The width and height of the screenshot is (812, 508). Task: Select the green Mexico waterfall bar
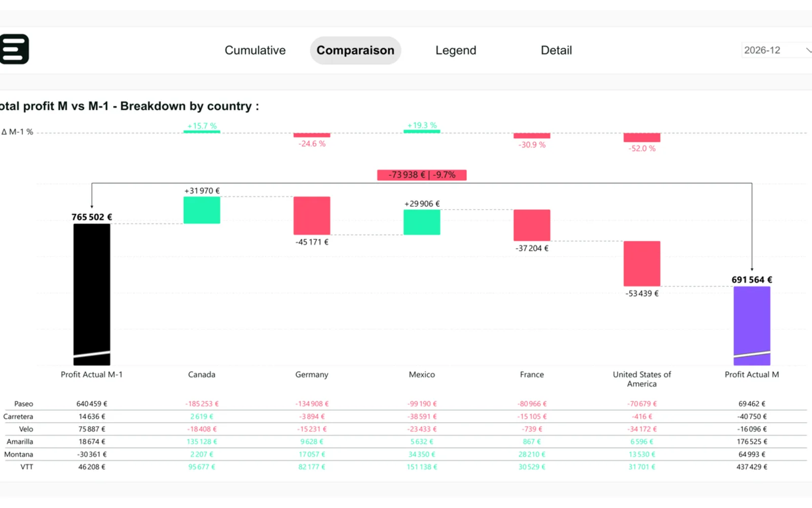point(422,222)
